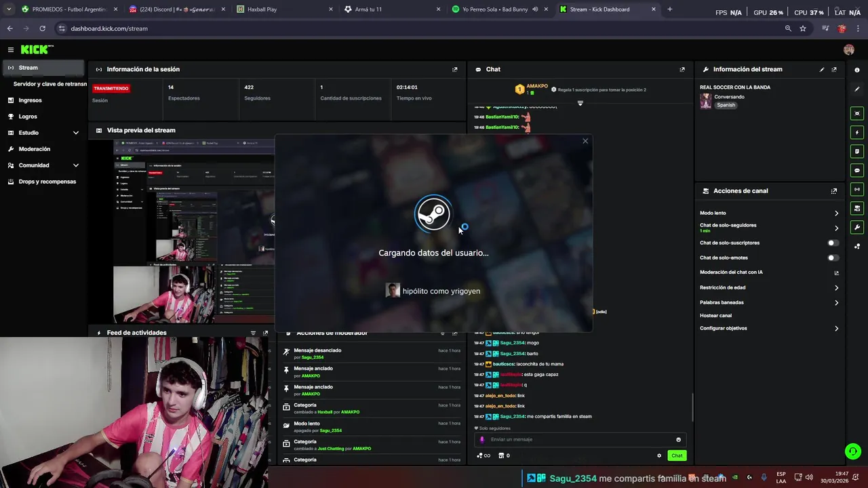Viewport: 868px width, 488px height.
Task: Edit stream info with pencil icon in panel header
Action: tap(822, 69)
